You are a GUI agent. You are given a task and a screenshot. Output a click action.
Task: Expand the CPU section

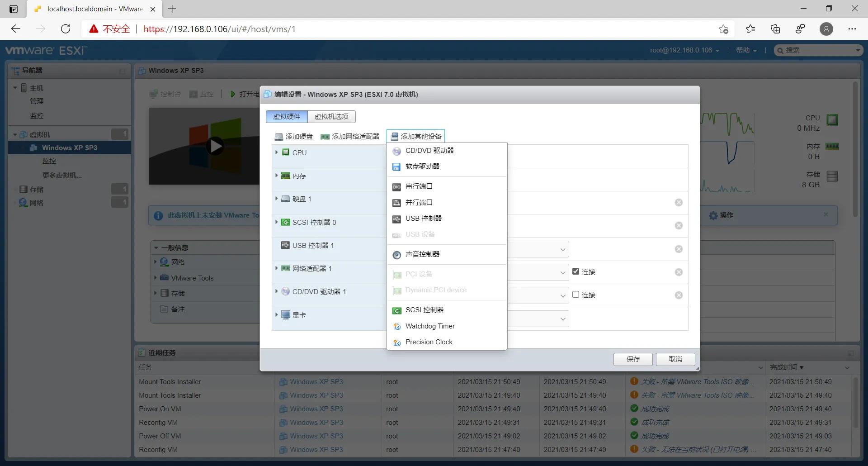click(277, 152)
